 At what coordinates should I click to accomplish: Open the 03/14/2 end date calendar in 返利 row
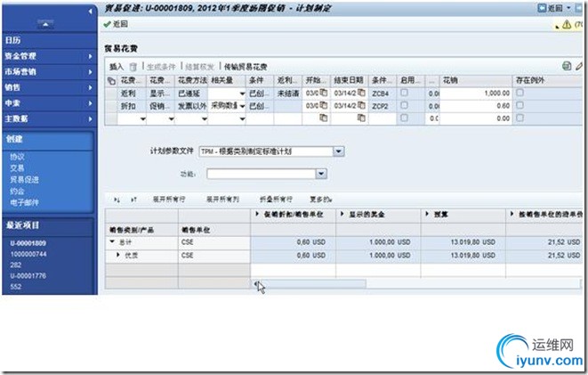tap(361, 93)
